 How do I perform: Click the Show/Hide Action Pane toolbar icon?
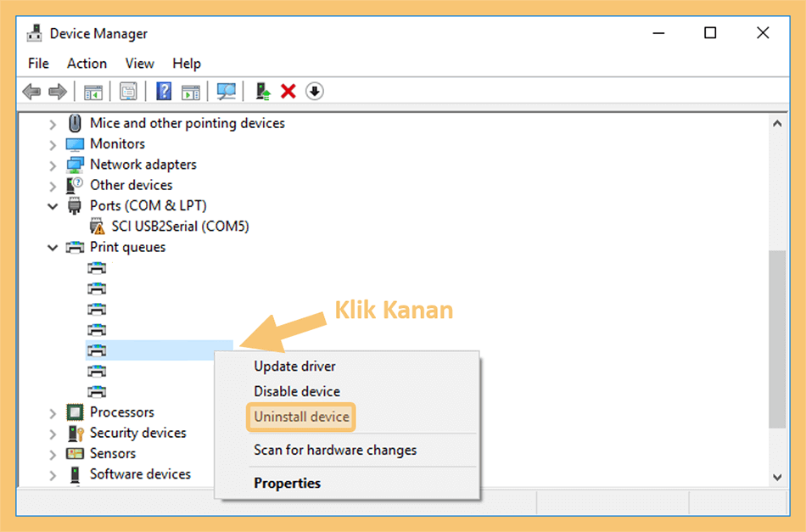(191, 92)
